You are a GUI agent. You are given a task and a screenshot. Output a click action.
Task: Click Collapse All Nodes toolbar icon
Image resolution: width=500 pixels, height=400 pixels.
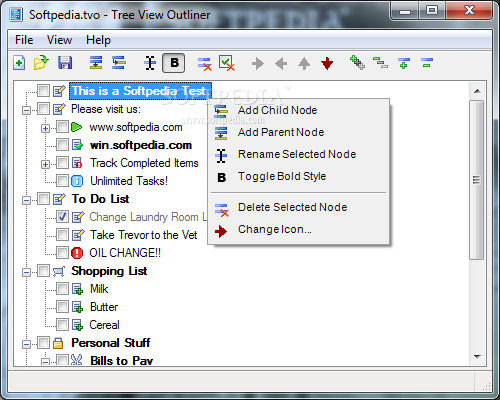coord(380,63)
